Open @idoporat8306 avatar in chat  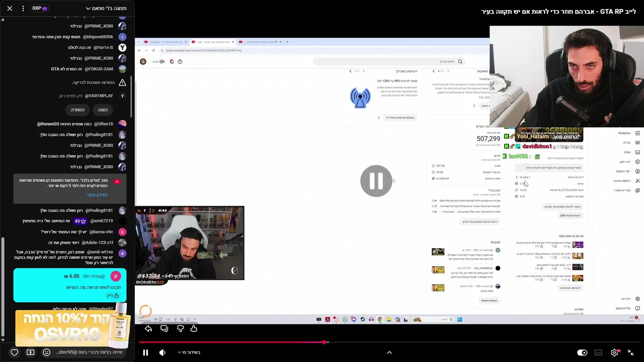point(122,37)
